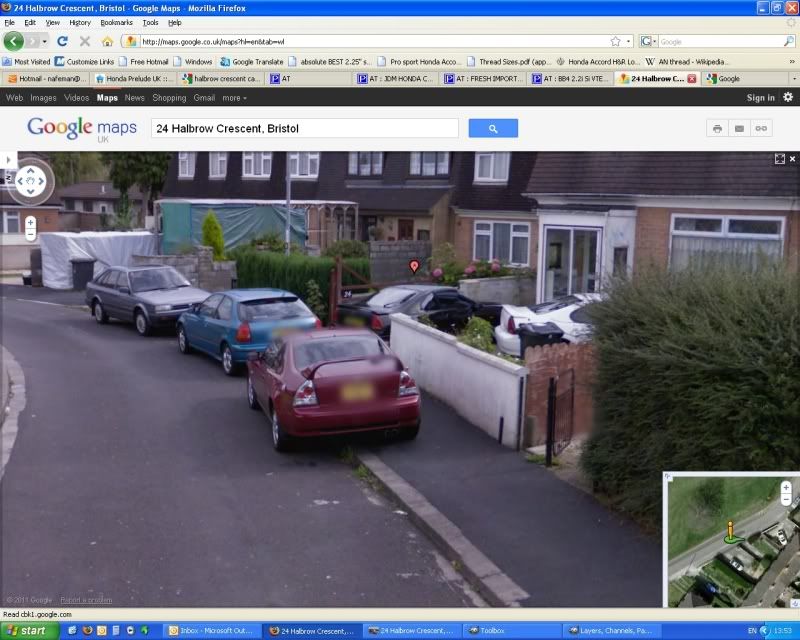Switch to the AT : FRESH IMPORT tab
This screenshot has width=800, height=640.
[x=484, y=79]
